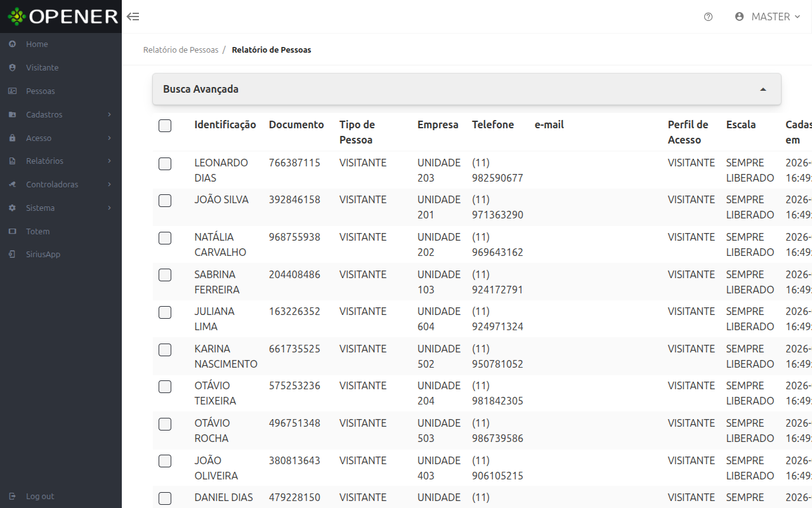Click the Controladoras sidebar icon

[x=12, y=185]
